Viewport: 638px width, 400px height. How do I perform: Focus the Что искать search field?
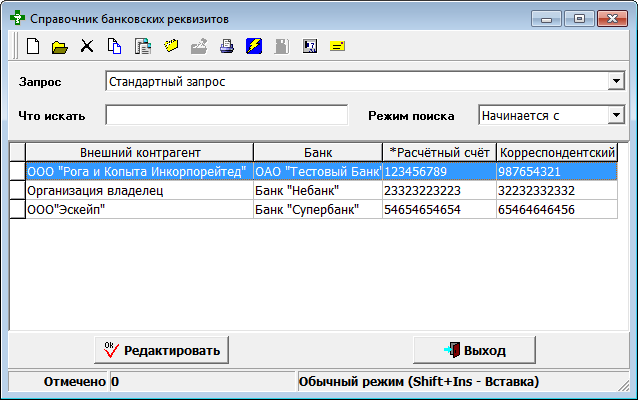[x=227, y=115]
